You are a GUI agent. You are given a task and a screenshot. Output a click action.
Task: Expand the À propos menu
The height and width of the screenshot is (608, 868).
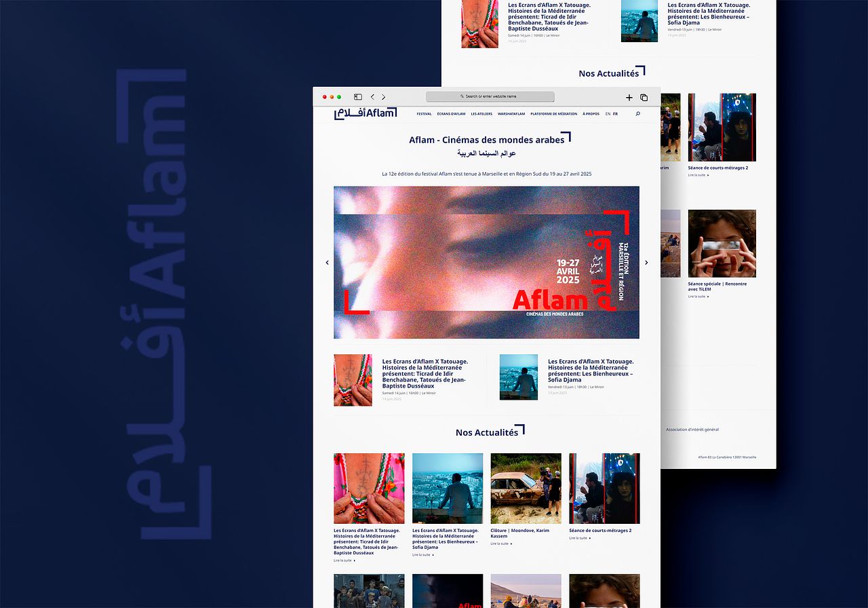591,114
